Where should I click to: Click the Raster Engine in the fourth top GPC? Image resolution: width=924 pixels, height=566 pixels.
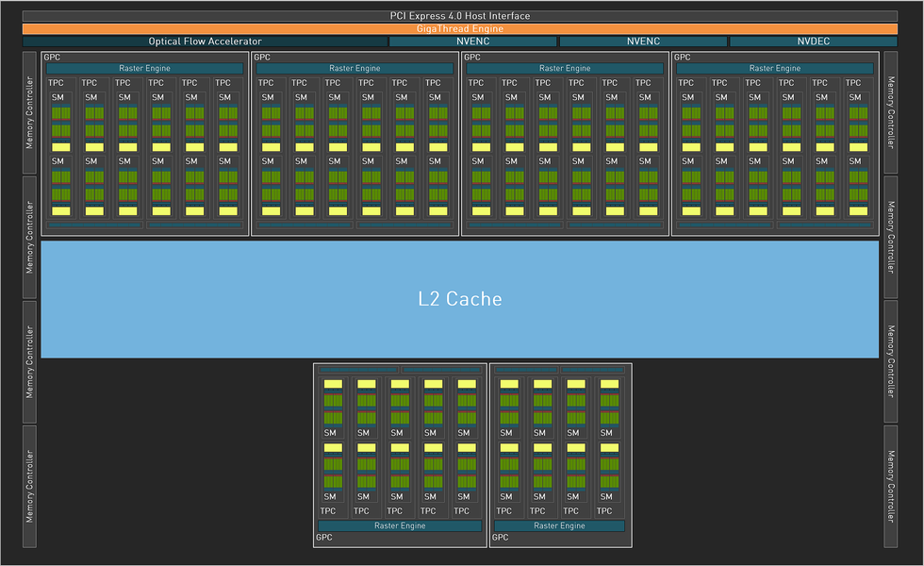775,68
